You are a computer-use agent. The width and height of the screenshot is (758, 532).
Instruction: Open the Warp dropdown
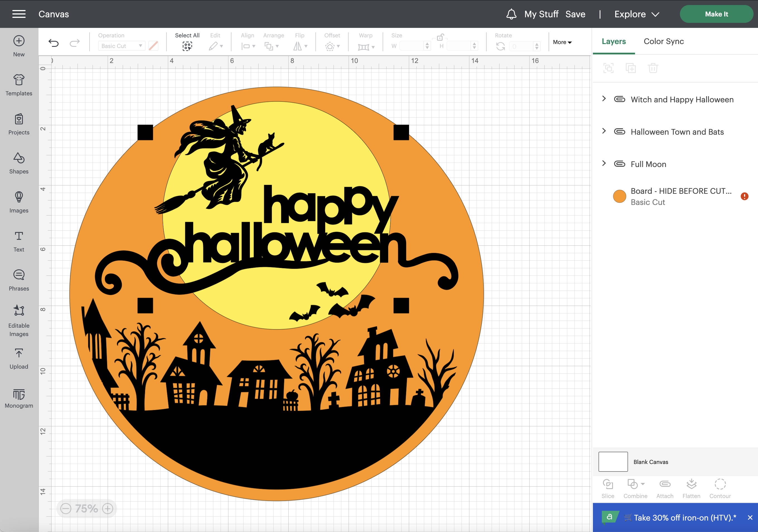point(366,47)
